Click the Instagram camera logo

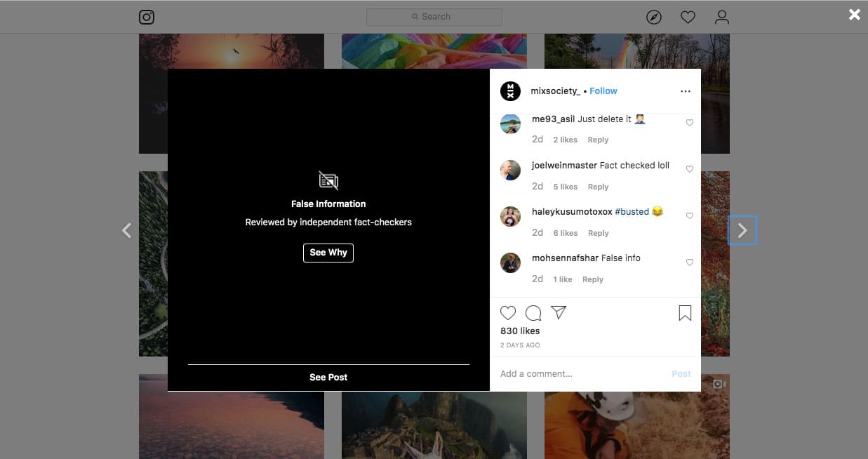147,17
